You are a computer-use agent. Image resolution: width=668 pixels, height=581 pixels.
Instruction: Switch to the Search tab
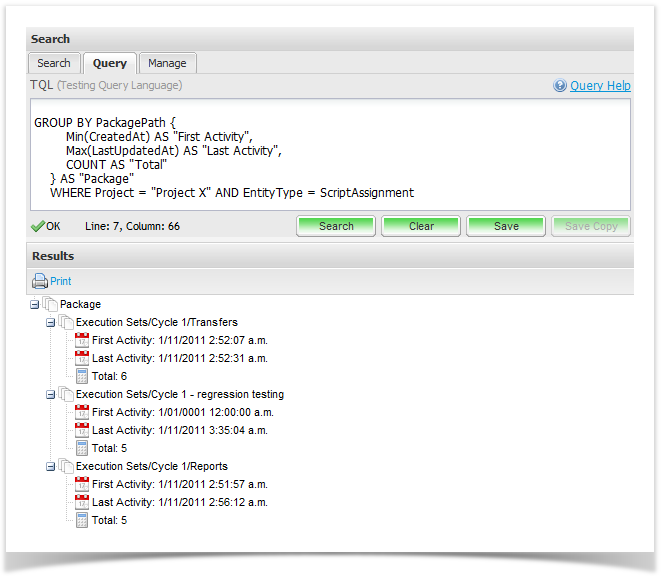coord(54,63)
